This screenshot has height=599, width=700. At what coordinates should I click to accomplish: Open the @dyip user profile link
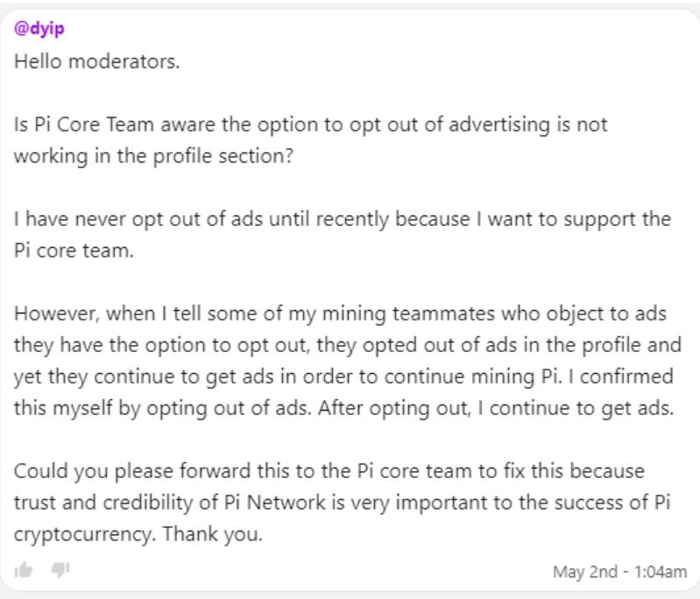tap(39, 29)
